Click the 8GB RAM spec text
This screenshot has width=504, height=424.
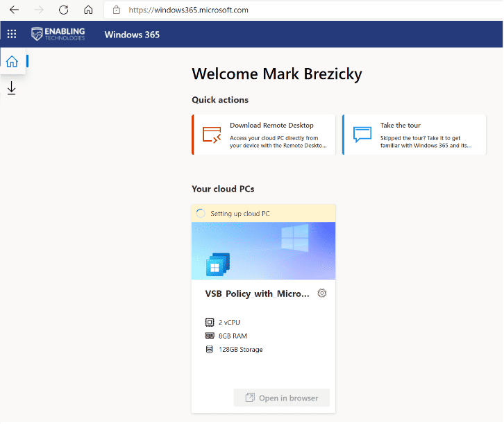click(x=233, y=336)
